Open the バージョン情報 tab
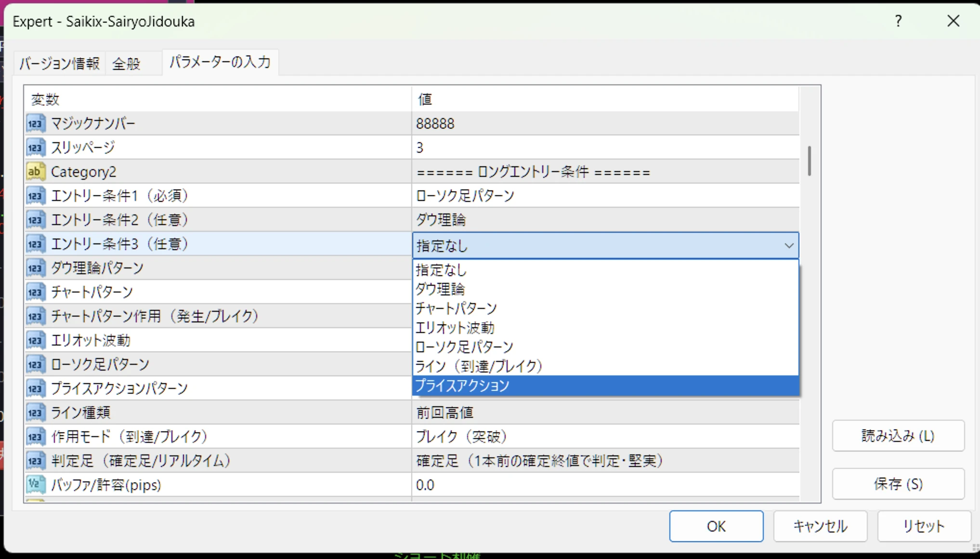Image resolution: width=980 pixels, height=559 pixels. (59, 63)
